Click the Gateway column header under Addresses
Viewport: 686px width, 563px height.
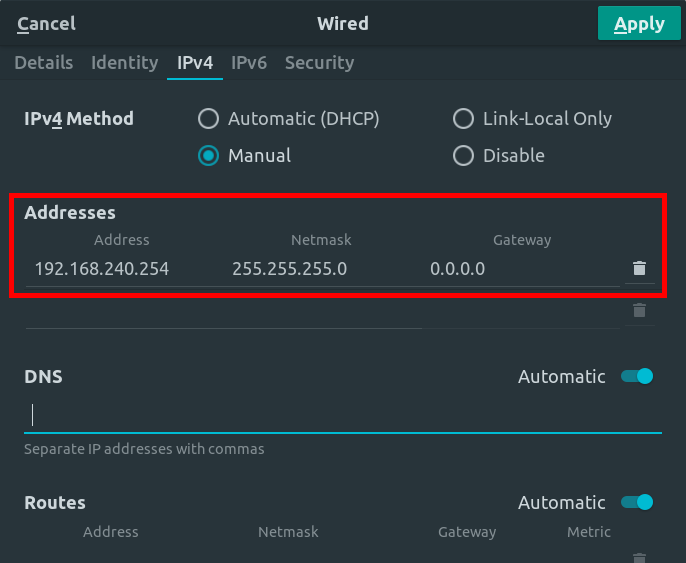[522, 240]
